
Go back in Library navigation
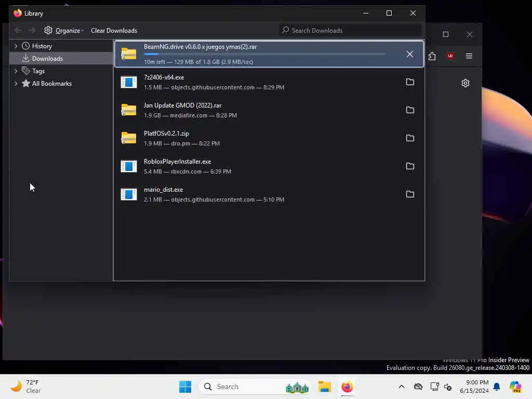click(18, 31)
